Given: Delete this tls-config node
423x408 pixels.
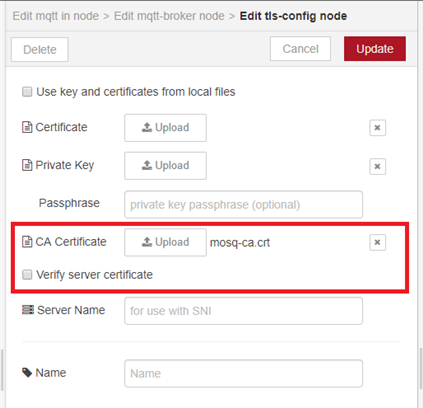Looking at the screenshot, I should pyautogui.click(x=40, y=49).
